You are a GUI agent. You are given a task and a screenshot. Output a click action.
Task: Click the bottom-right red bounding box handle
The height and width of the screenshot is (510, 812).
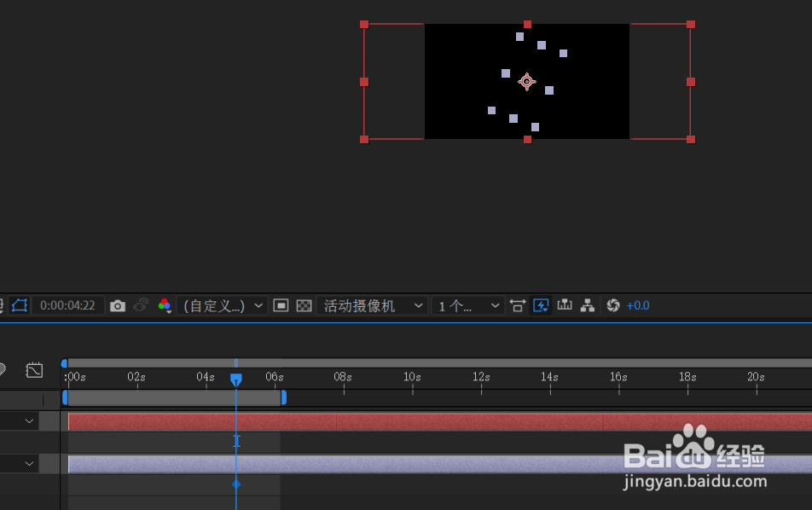pyautogui.click(x=691, y=139)
